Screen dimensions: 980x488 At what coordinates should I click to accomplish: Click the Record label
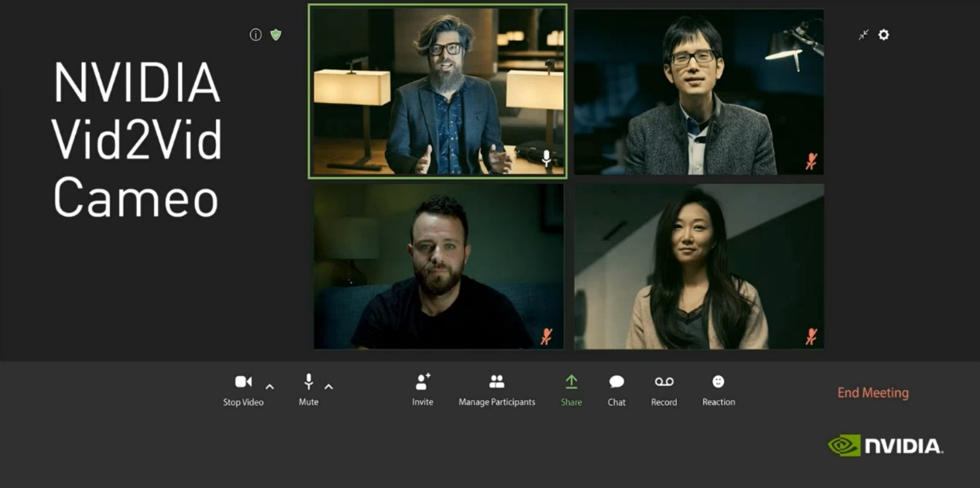pyautogui.click(x=664, y=402)
